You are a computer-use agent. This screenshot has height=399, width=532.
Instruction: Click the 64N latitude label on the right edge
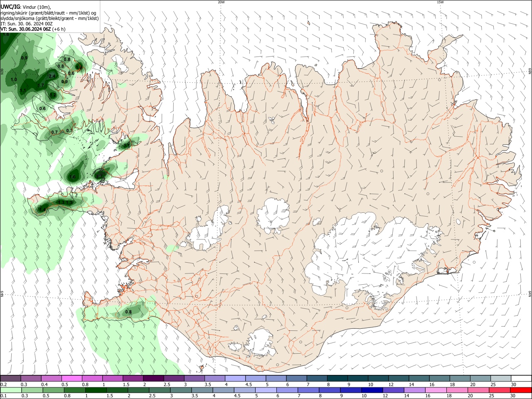pyautogui.click(x=530, y=294)
